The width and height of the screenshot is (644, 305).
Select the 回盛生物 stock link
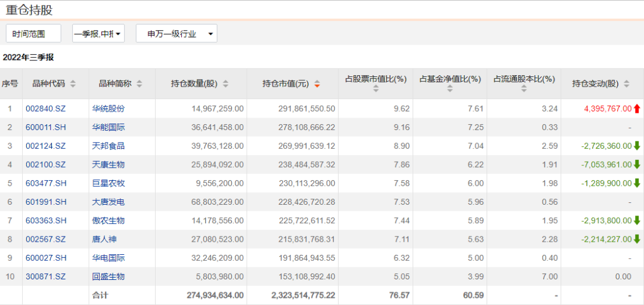pos(109,276)
